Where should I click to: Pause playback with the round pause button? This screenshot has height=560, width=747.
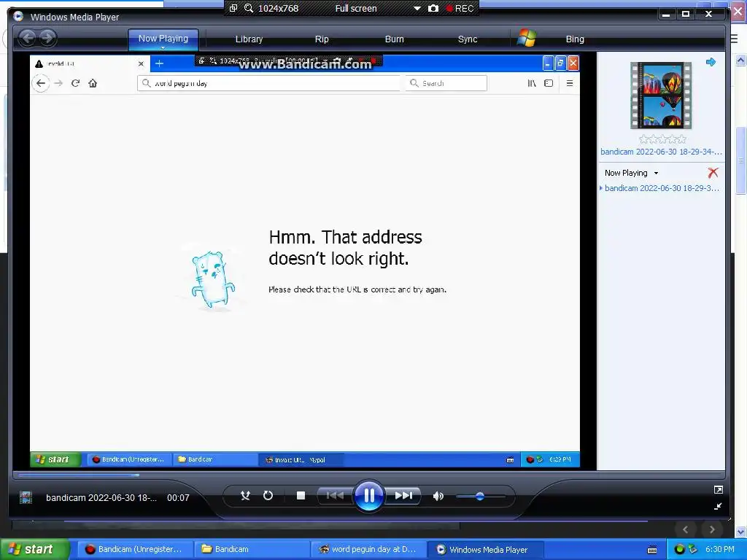(368, 496)
